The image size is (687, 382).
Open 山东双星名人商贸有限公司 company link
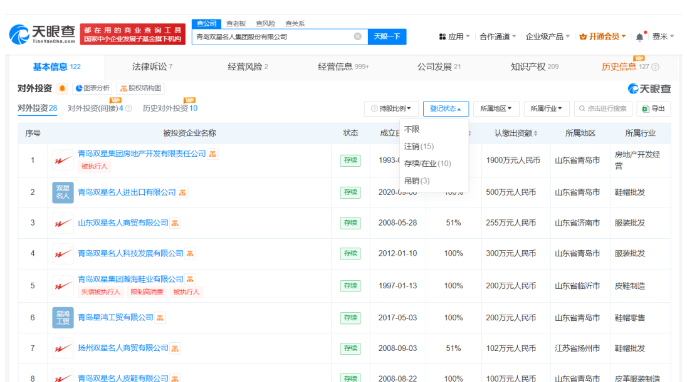123,223
